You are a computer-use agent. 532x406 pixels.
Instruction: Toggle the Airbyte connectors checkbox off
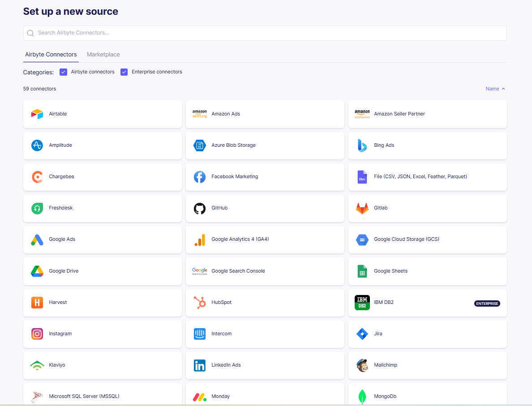63,72
